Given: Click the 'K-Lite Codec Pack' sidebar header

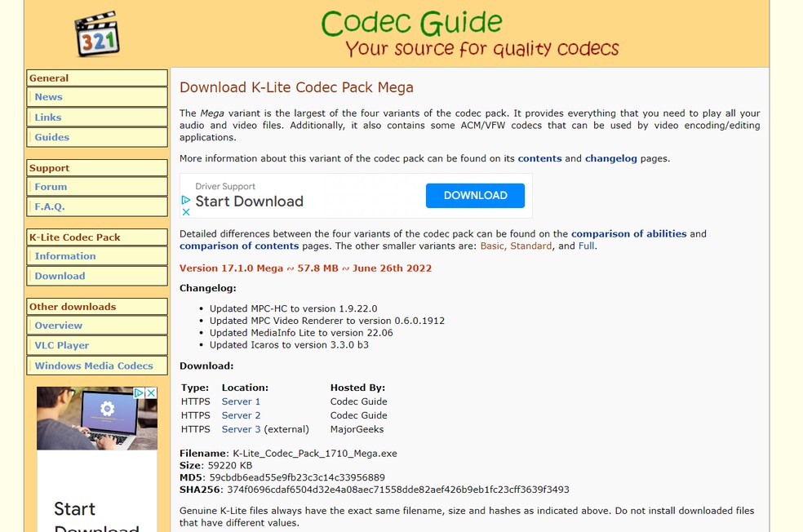Looking at the screenshot, I should [x=97, y=237].
